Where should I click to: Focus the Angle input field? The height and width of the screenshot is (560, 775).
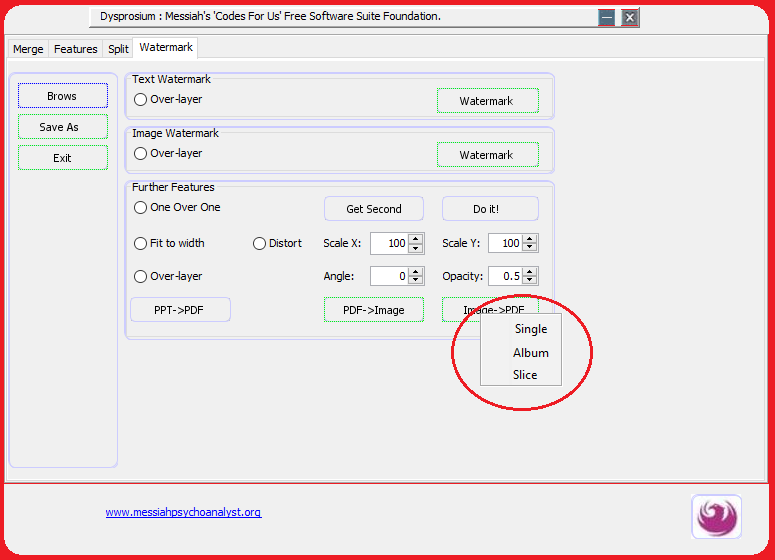[x=389, y=276]
